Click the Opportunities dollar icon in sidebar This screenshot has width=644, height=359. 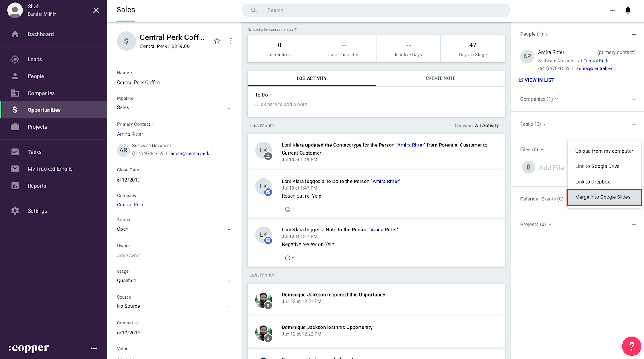pyautogui.click(x=15, y=110)
